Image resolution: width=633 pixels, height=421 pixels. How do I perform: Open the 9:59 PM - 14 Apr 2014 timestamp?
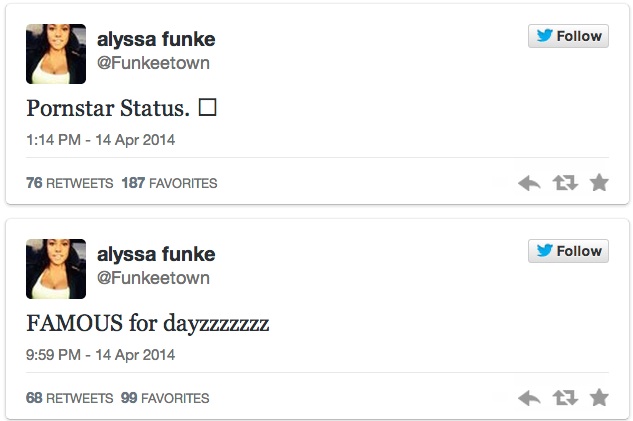pyautogui.click(x=101, y=355)
